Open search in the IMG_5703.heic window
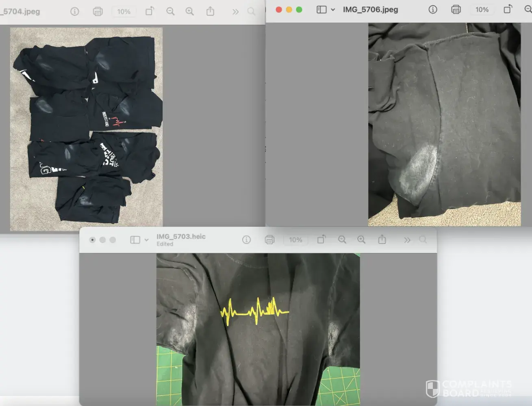The image size is (532, 406). click(x=423, y=240)
